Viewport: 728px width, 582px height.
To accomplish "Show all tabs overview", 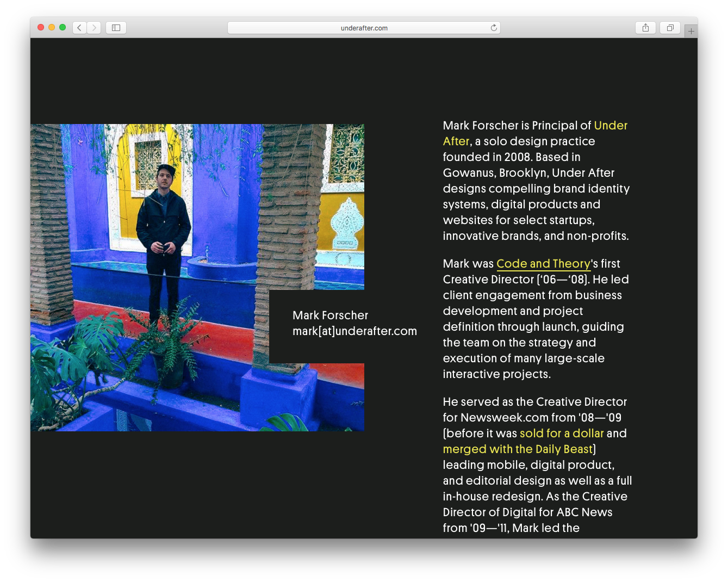I will tap(670, 28).
